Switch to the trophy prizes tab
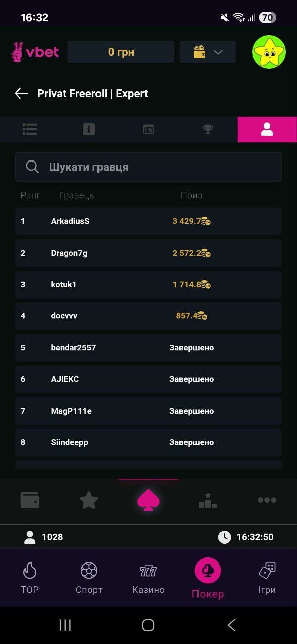Image resolution: width=297 pixels, height=644 pixels. click(x=208, y=129)
